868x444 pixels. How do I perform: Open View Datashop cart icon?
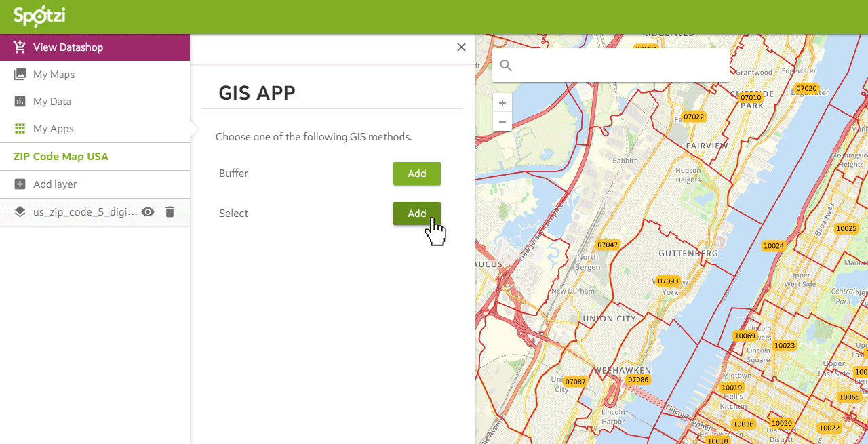20,47
